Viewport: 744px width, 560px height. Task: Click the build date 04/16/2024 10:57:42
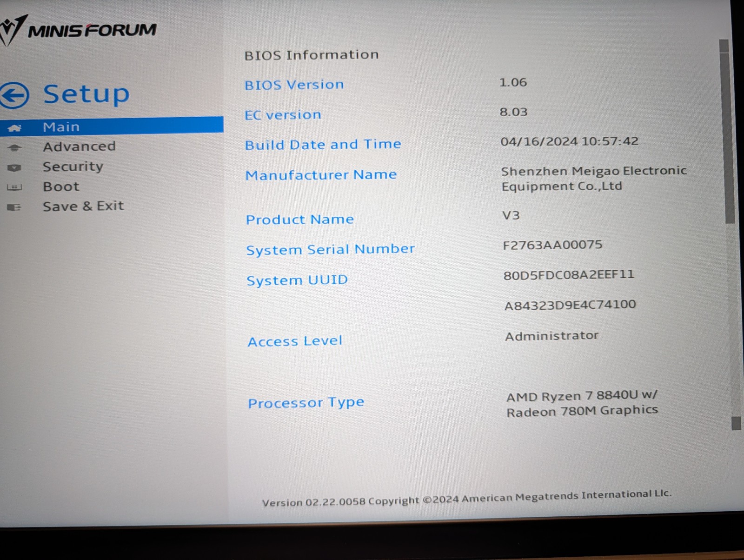pyautogui.click(x=569, y=141)
